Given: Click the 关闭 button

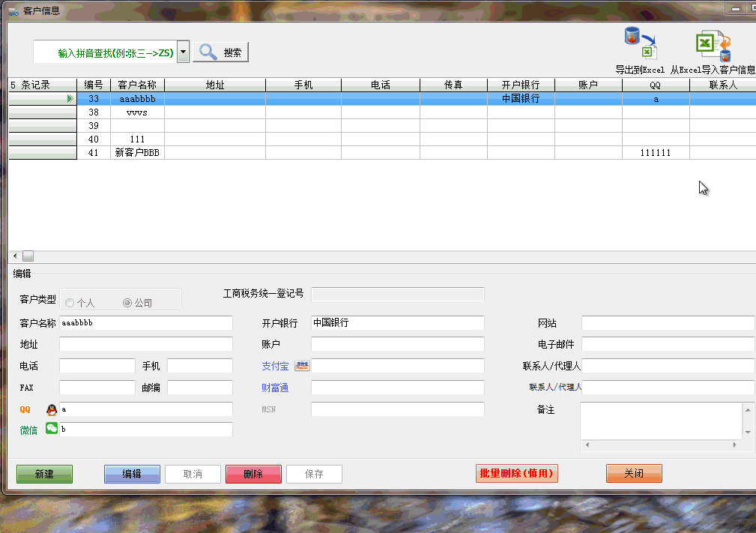Looking at the screenshot, I should point(634,474).
